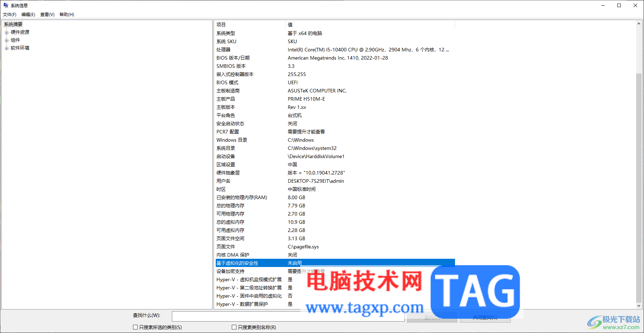Click the scrollbar down arrow

[x=639, y=306]
